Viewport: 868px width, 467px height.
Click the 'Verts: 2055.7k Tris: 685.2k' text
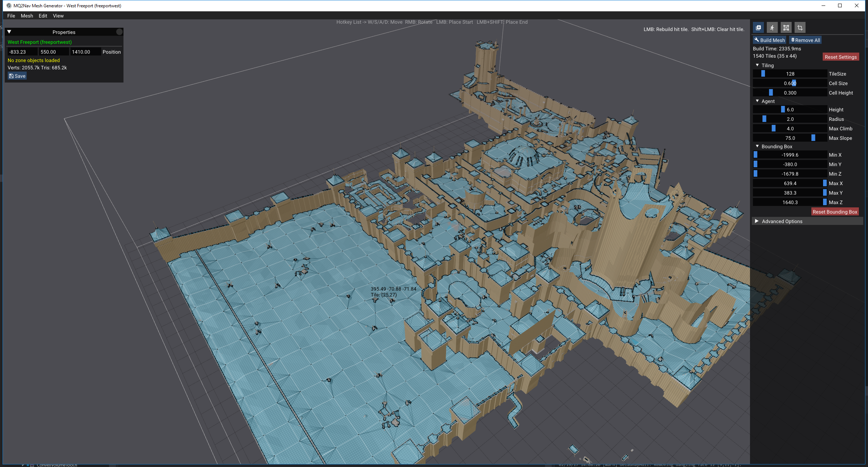point(37,68)
